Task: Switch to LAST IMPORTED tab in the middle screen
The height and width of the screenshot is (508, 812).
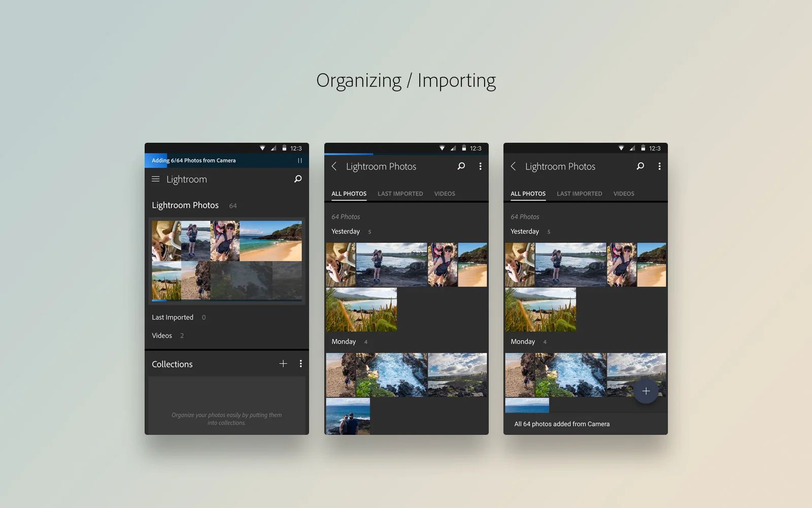Action: coord(400,194)
